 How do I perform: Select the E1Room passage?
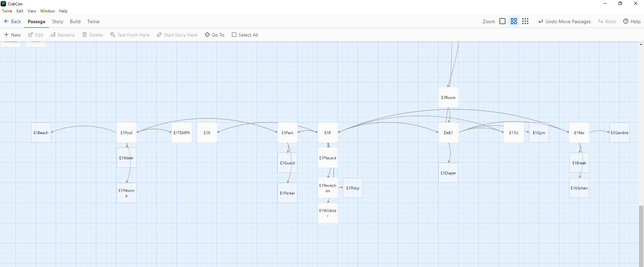[x=448, y=98]
